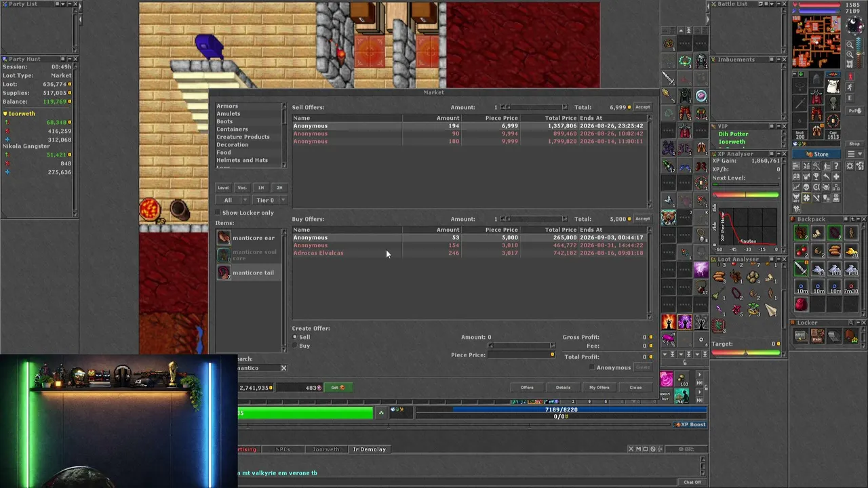Focus the Market search input field
This screenshot has width=868, height=488.
[x=258, y=368]
